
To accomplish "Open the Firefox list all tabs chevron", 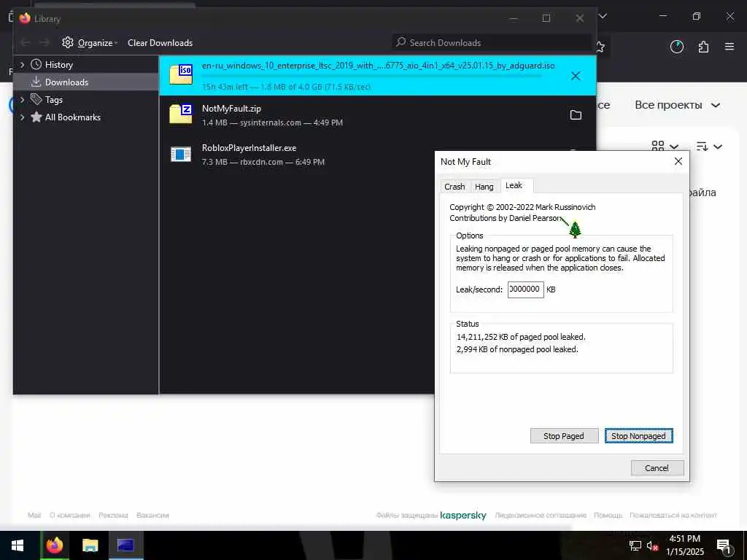I will tap(603, 16).
